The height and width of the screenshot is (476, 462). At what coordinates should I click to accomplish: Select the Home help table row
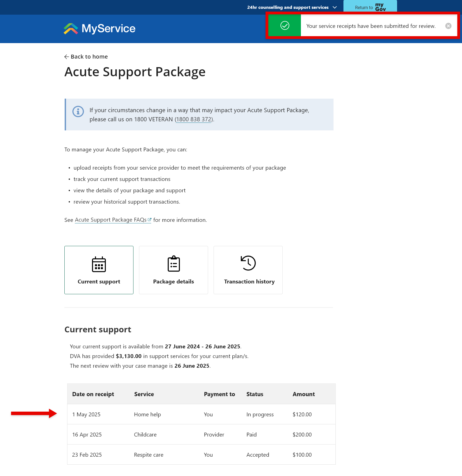193,414
